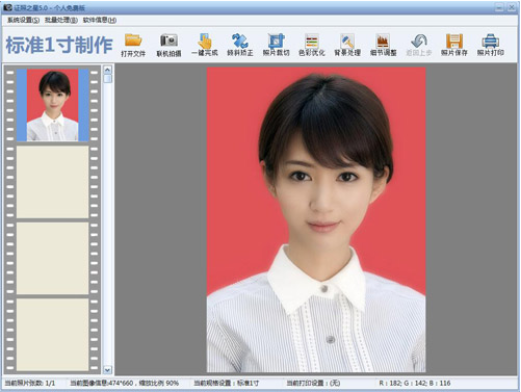Click the filmstrip scrollbar down arrow
Screen dimensions: 521x392
107,370
